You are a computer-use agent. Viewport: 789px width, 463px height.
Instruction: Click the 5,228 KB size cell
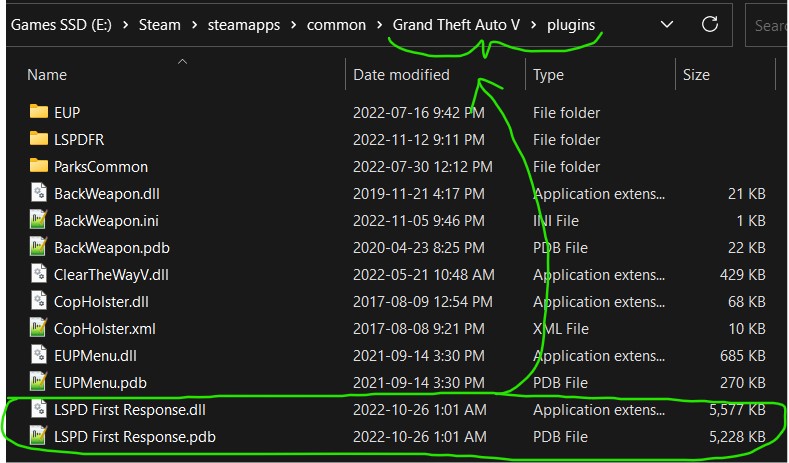(x=737, y=437)
